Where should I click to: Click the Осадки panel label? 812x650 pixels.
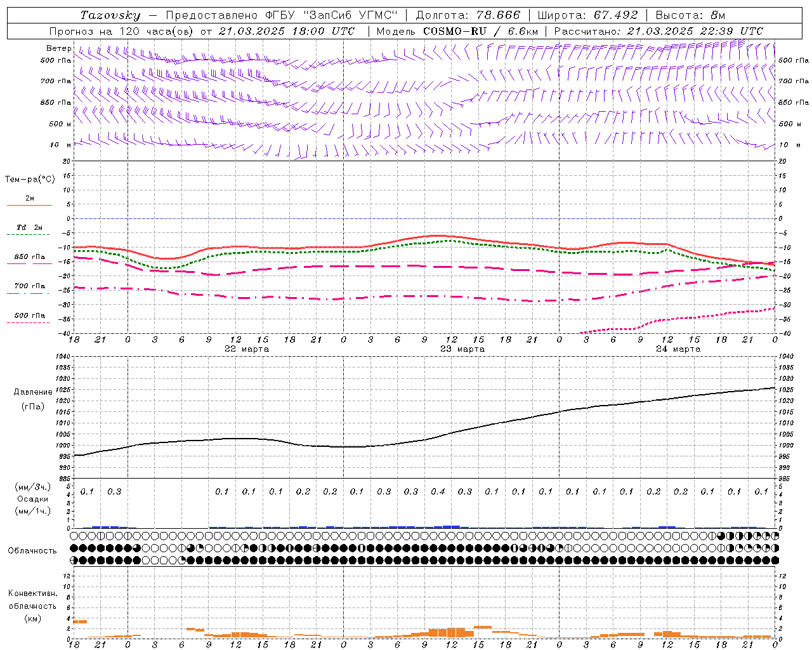click(x=32, y=499)
